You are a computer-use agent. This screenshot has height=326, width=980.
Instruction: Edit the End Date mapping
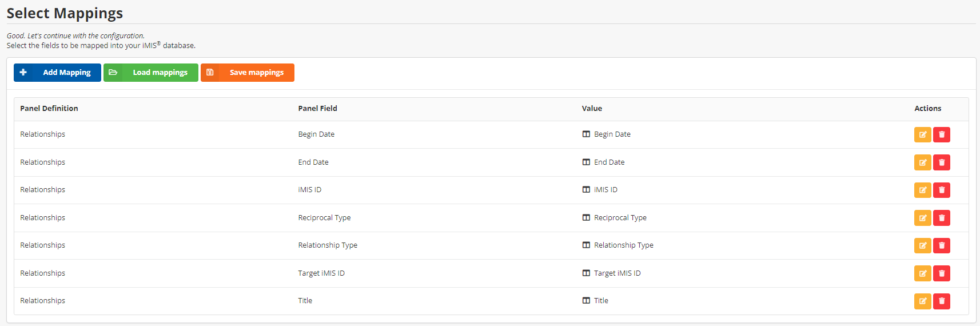tap(922, 162)
